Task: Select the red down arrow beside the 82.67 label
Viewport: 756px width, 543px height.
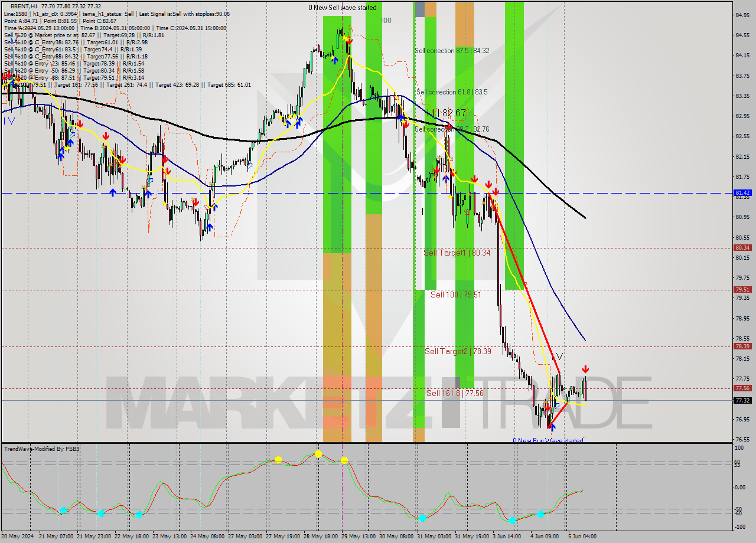Action: point(448,126)
